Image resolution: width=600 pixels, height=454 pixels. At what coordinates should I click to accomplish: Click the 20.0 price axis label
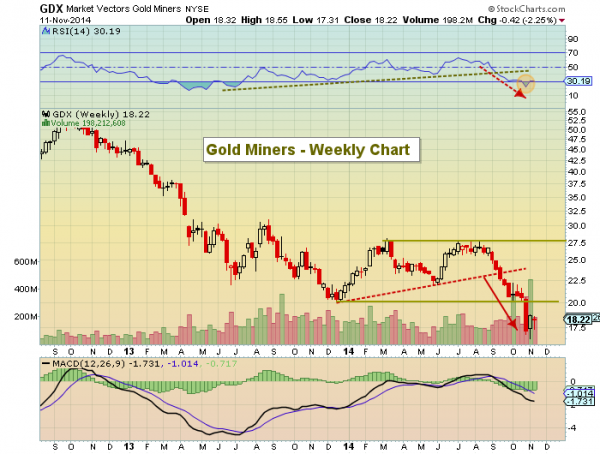tap(577, 303)
